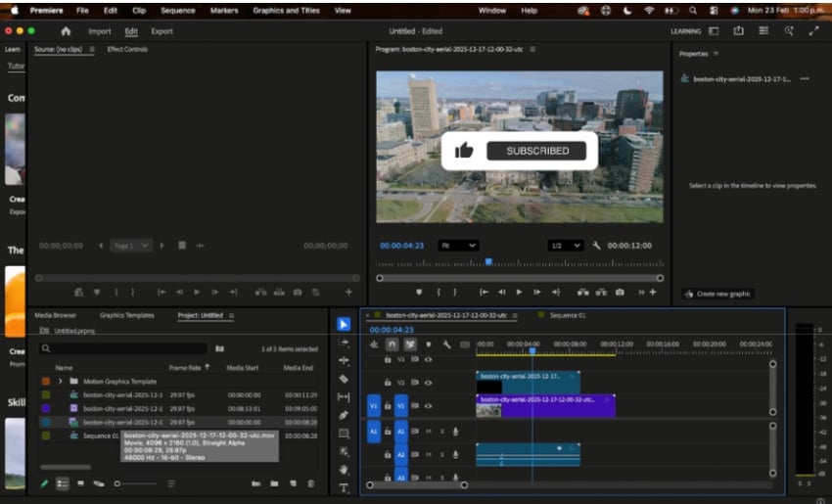This screenshot has width=832, height=504.
Task: Expand the Motion Graphics Template bin
Action: [x=61, y=381]
